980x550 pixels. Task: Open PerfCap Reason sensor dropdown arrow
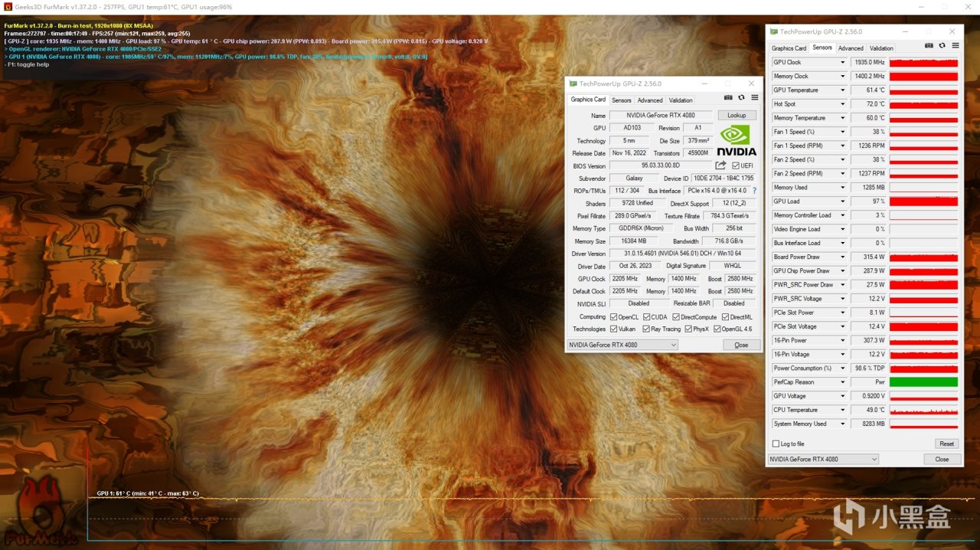coord(843,382)
